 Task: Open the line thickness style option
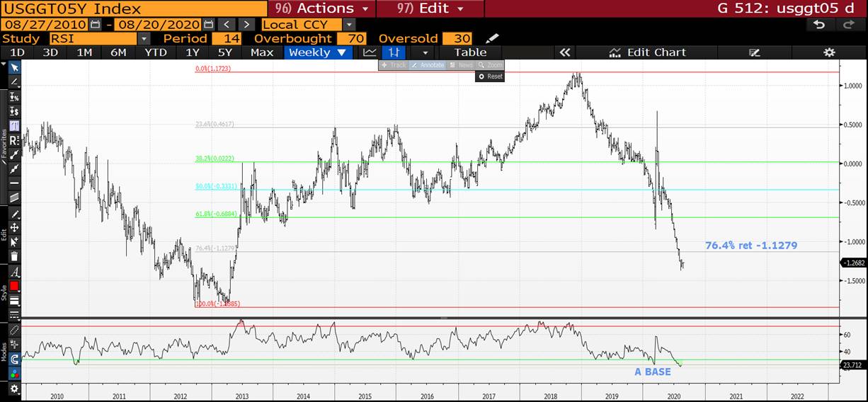coord(14,300)
